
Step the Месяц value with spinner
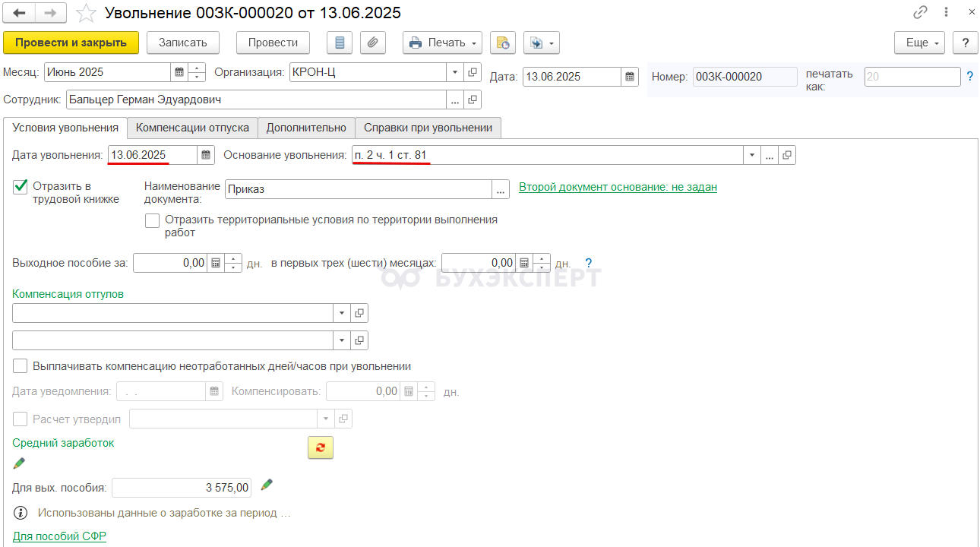[x=197, y=73]
